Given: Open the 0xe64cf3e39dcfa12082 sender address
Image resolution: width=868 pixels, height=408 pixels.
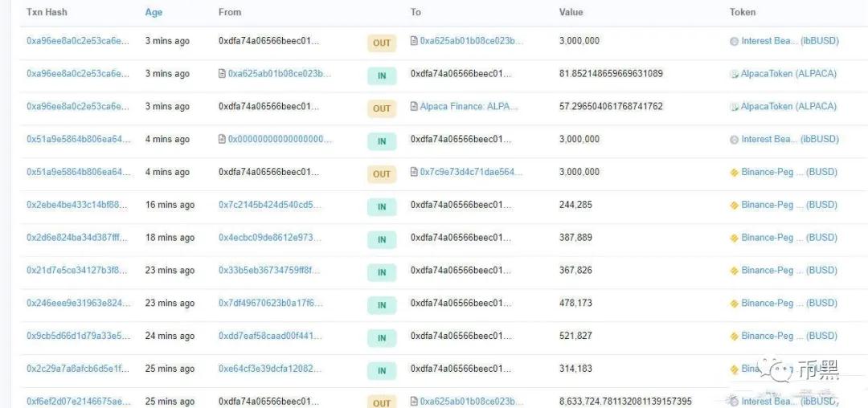Looking at the screenshot, I should click(x=269, y=369).
